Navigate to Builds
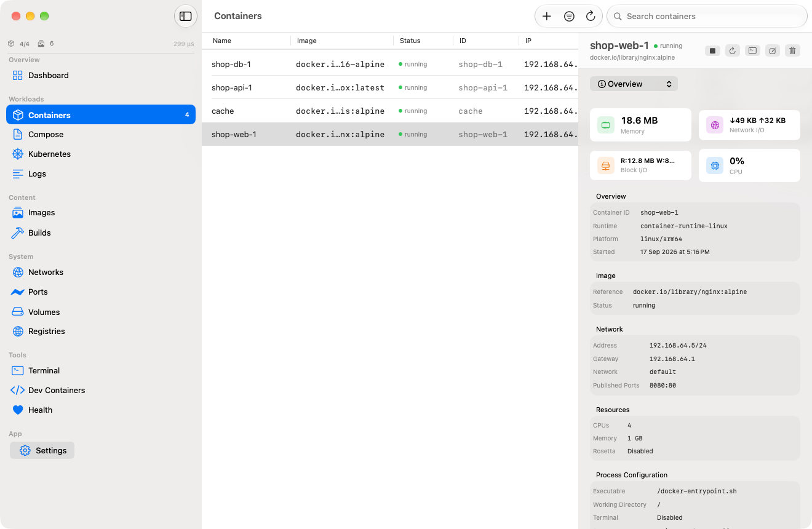Viewport: 812px width, 529px height. tap(101, 233)
